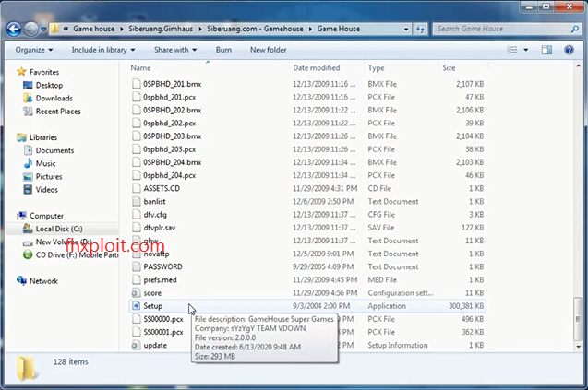588x390 pixels.
Task: Click Game house breadcrumb in address bar
Action: pyautogui.click(x=94, y=29)
